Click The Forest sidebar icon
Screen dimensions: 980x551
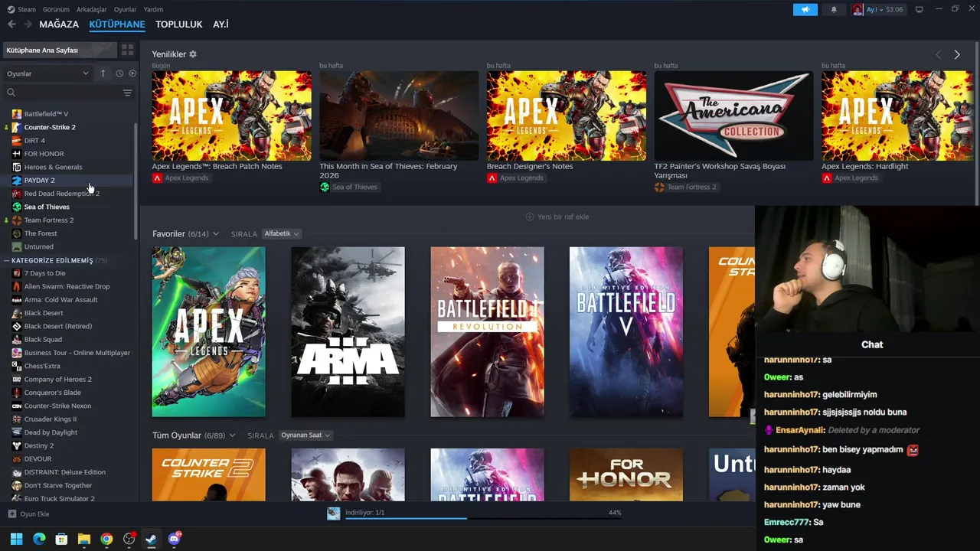(17, 233)
